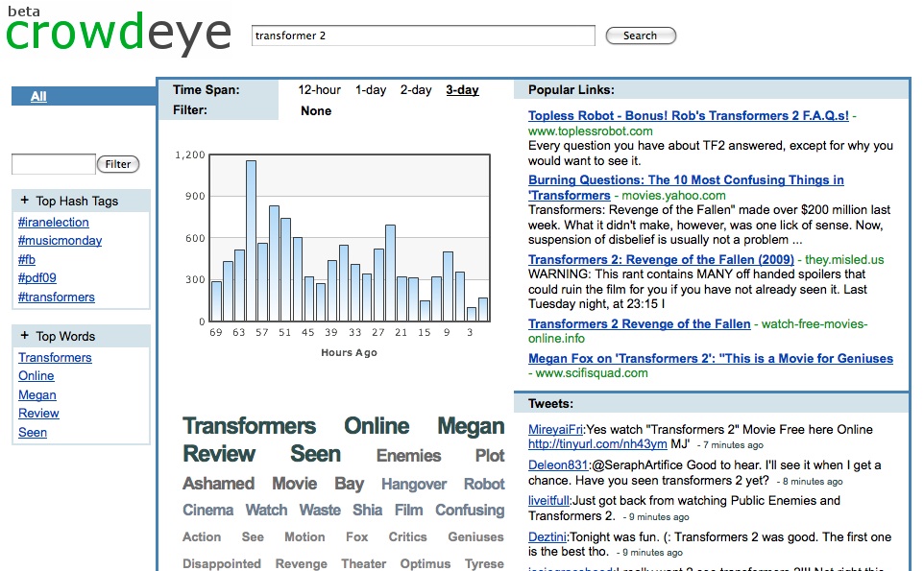Click Film in the word cloud
The image size is (924, 571).
pyautogui.click(x=409, y=511)
